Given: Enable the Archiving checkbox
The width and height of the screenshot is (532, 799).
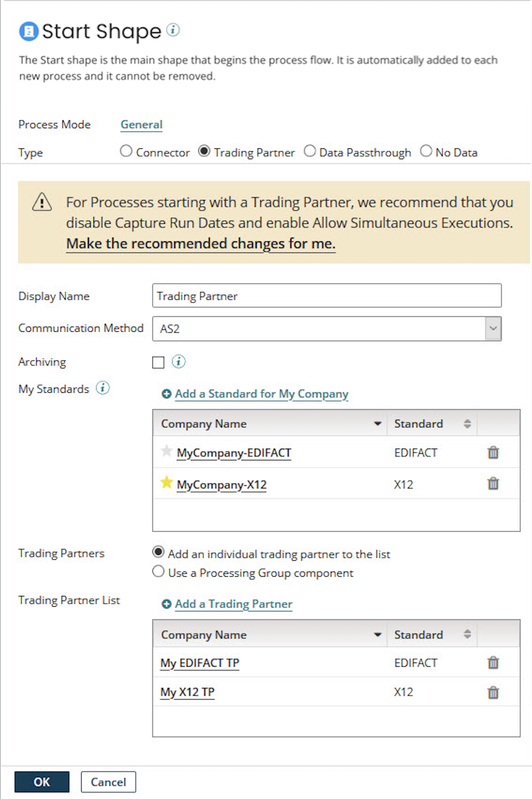Looking at the screenshot, I should [158, 362].
